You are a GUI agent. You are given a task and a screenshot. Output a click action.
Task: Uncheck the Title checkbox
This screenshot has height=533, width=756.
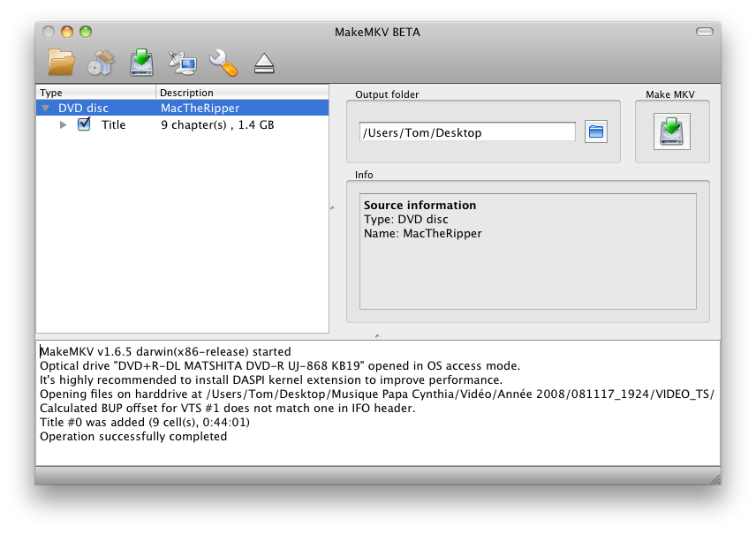tap(85, 124)
